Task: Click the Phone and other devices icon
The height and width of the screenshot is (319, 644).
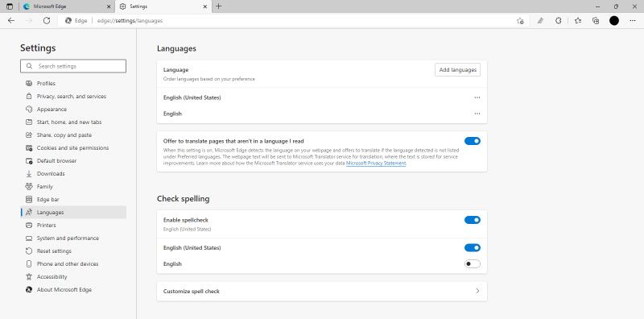Action: click(x=29, y=264)
